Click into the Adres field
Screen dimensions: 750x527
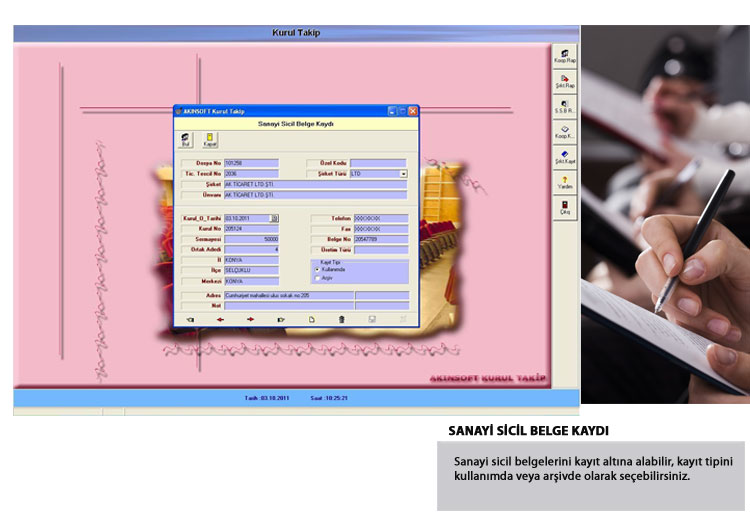(x=289, y=295)
